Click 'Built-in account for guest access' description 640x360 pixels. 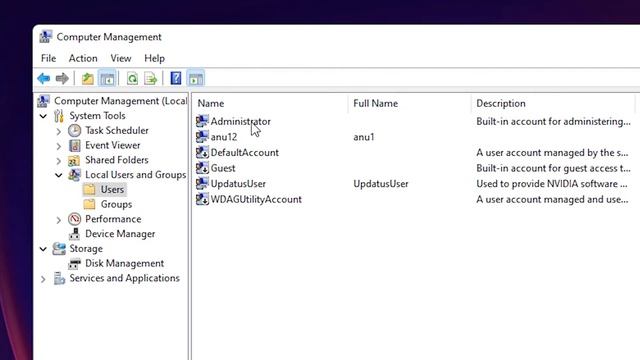[553, 168]
